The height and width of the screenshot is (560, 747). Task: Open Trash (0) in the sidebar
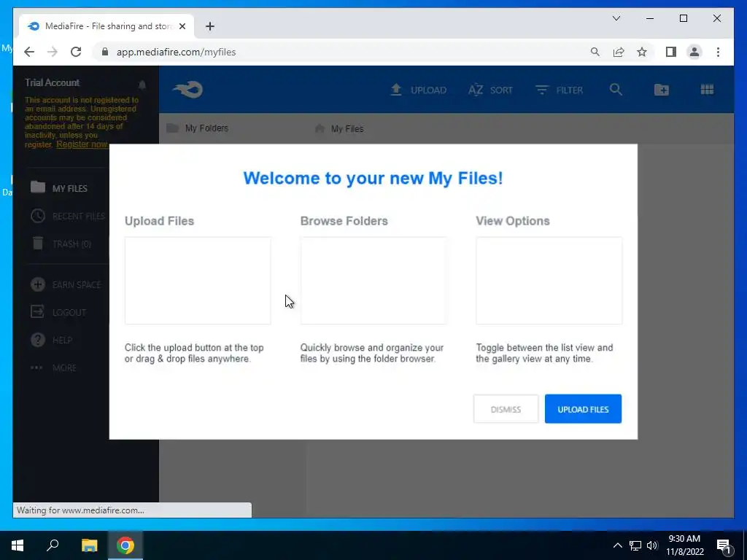coord(61,244)
